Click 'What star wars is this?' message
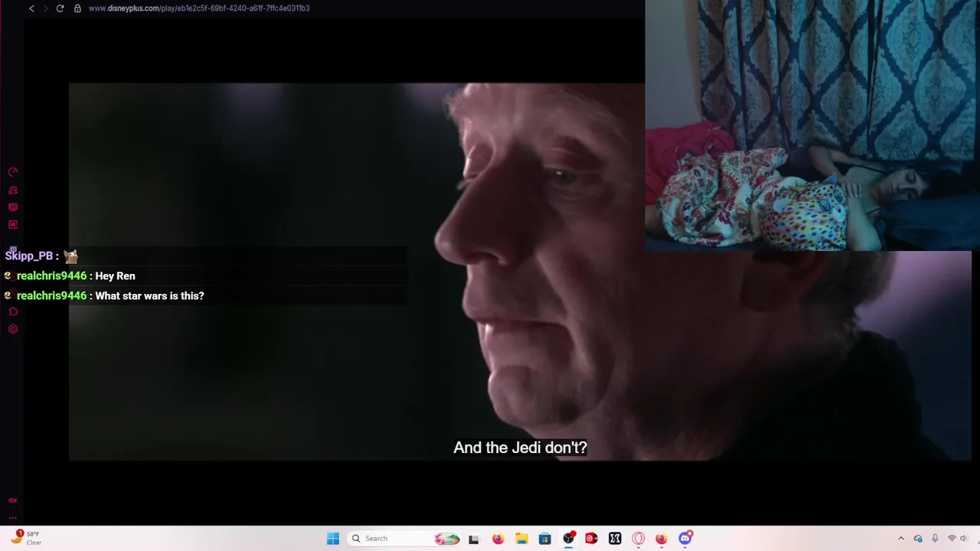 pyautogui.click(x=149, y=295)
